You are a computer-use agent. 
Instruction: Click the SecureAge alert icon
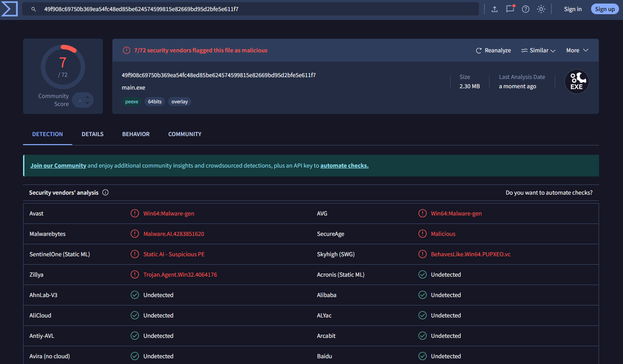[x=423, y=234]
